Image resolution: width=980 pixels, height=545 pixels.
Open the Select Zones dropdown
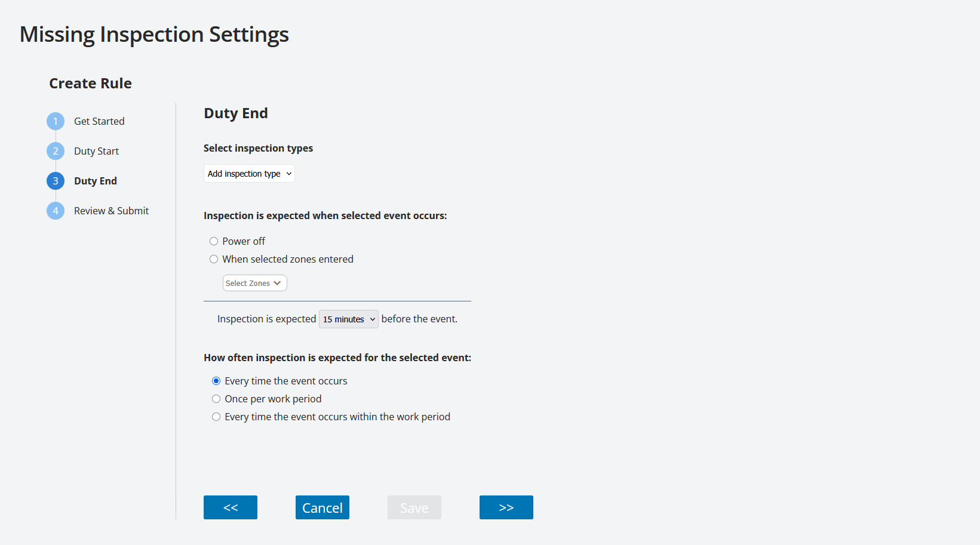point(254,282)
